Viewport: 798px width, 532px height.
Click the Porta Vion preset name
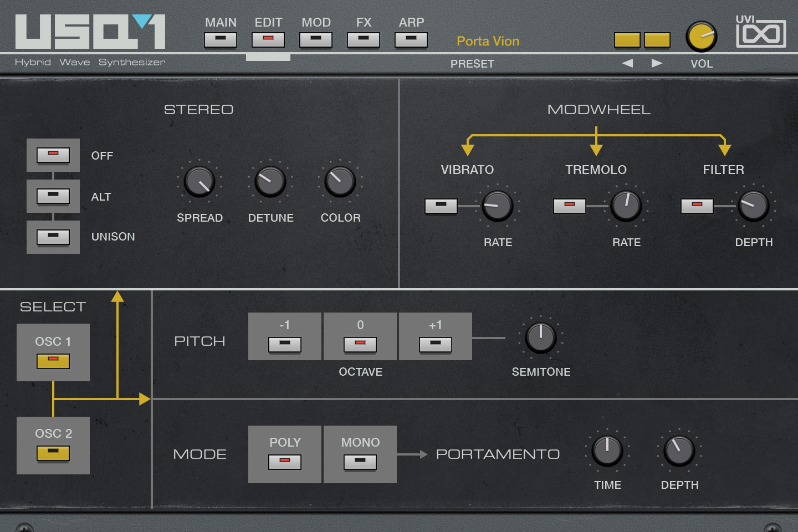point(488,41)
